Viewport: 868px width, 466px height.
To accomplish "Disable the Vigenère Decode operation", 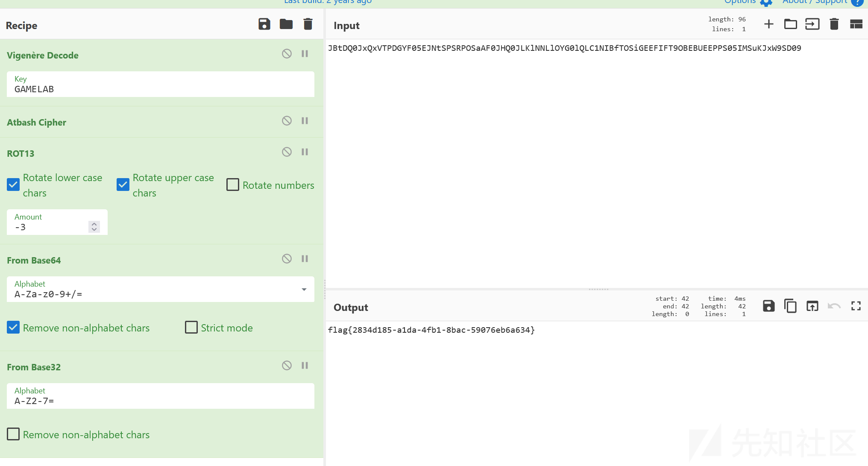I will (x=287, y=54).
